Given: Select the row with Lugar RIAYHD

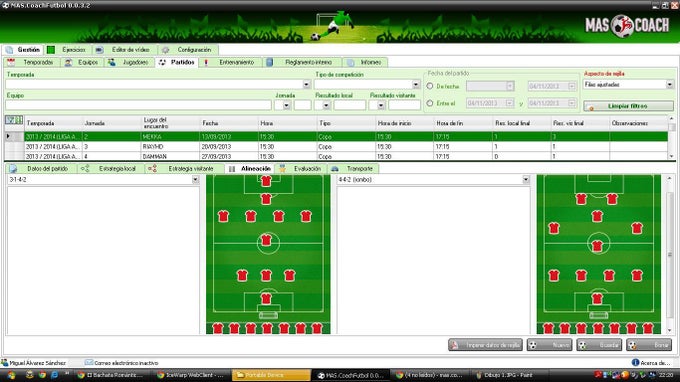Looking at the screenshot, I should (x=336, y=147).
